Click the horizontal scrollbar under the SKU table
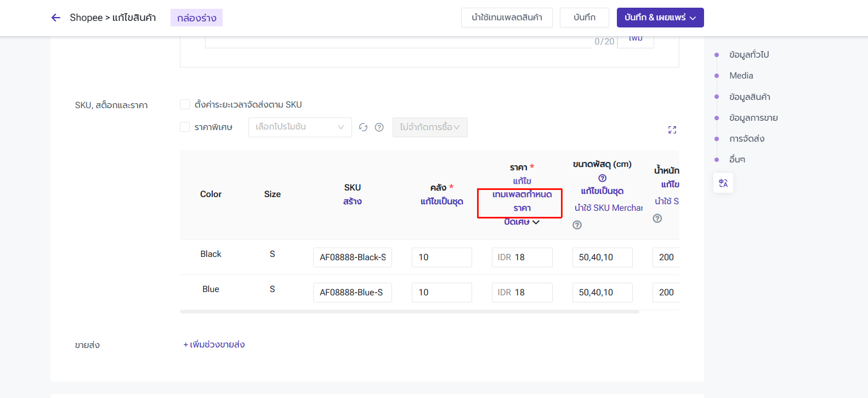This screenshot has height=398, width=868. (x=409, y=312)
